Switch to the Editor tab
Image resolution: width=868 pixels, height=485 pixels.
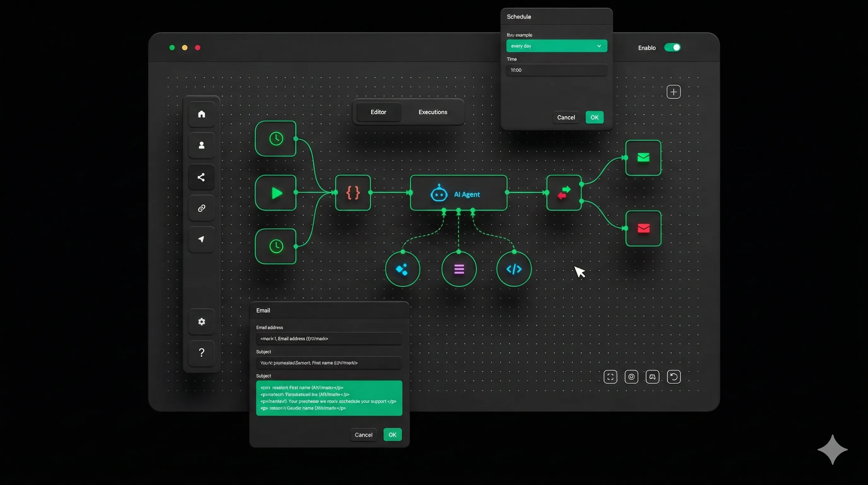(378, 112)
